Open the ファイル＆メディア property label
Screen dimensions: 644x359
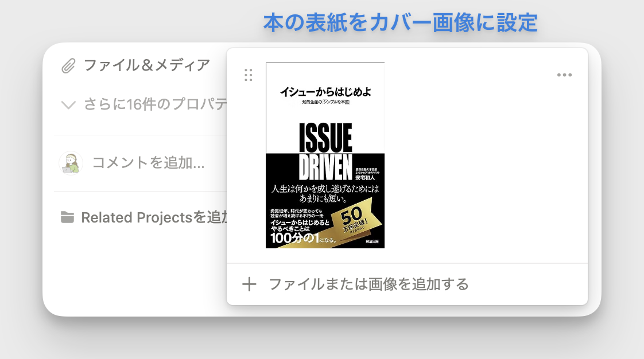[x=146, y=65]
